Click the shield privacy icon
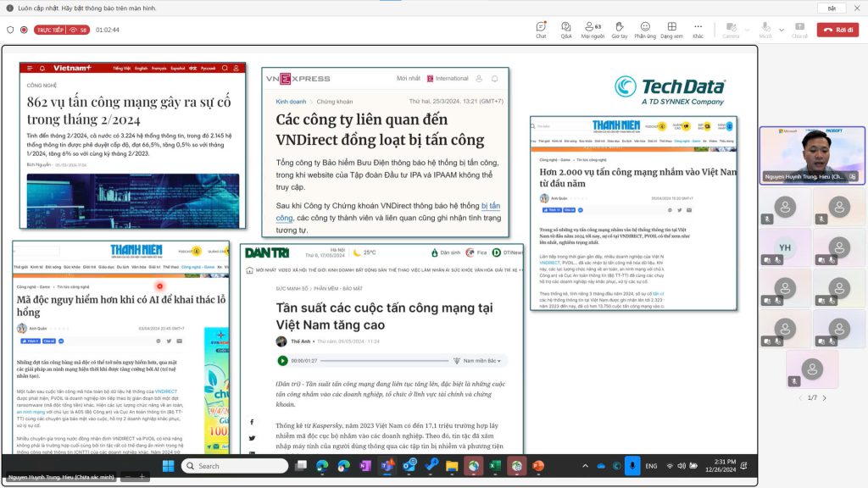 point(10,30)
